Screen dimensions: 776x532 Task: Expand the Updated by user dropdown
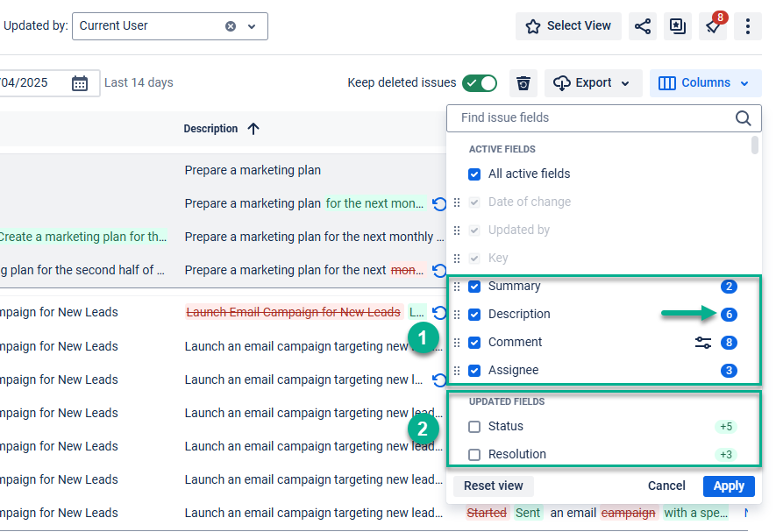point(252,26)
